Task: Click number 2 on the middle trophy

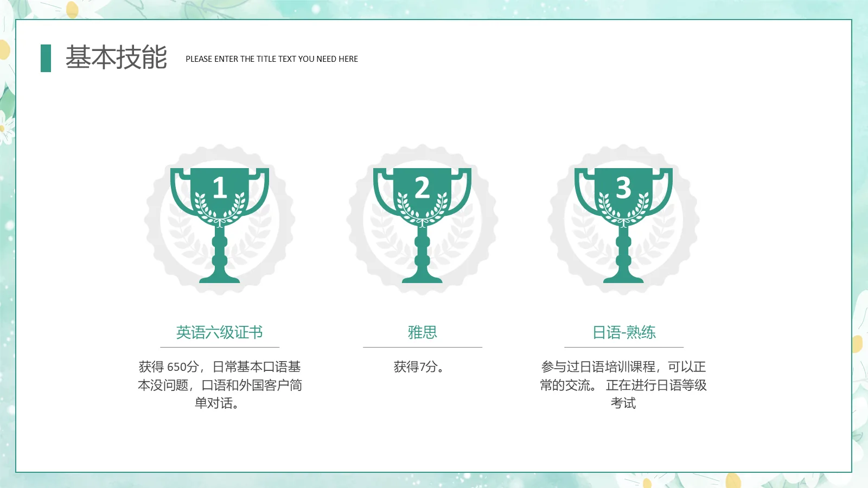Action: tap(422, 188)
